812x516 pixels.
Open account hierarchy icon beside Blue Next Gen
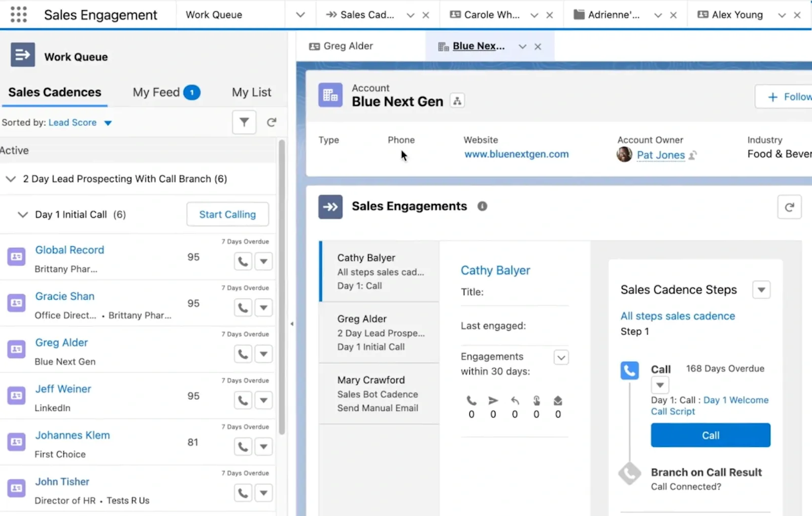[457, 101]
